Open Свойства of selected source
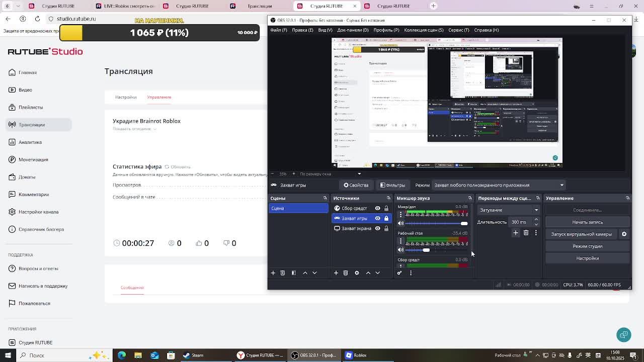644x362 pixels. point(356,185)
